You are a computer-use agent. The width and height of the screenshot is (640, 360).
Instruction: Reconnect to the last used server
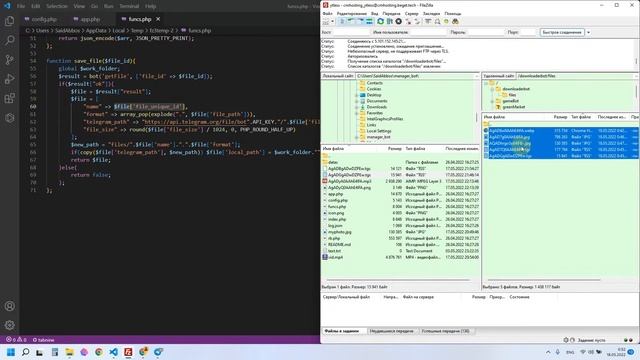(x=417, y=21)
